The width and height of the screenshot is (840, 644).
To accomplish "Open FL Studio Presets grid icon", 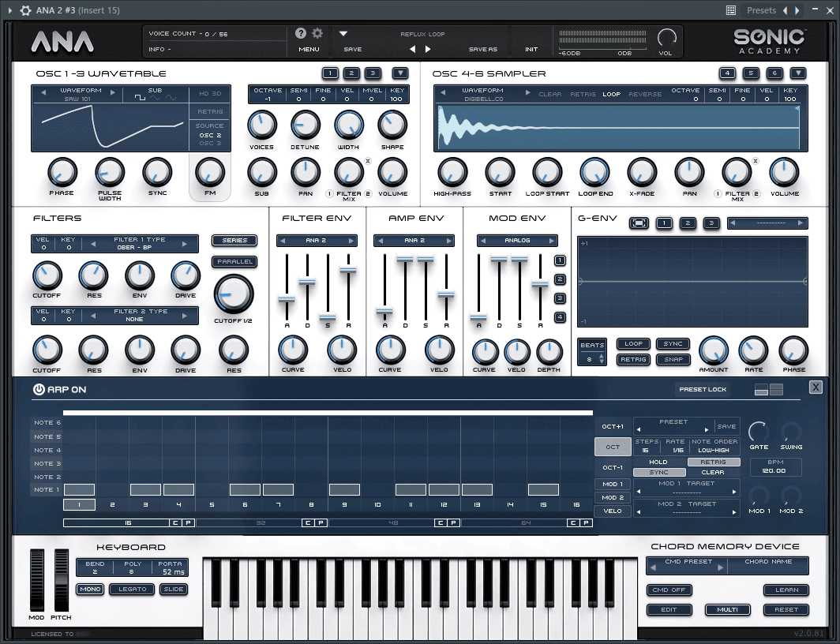I will [x=731, y=10].
